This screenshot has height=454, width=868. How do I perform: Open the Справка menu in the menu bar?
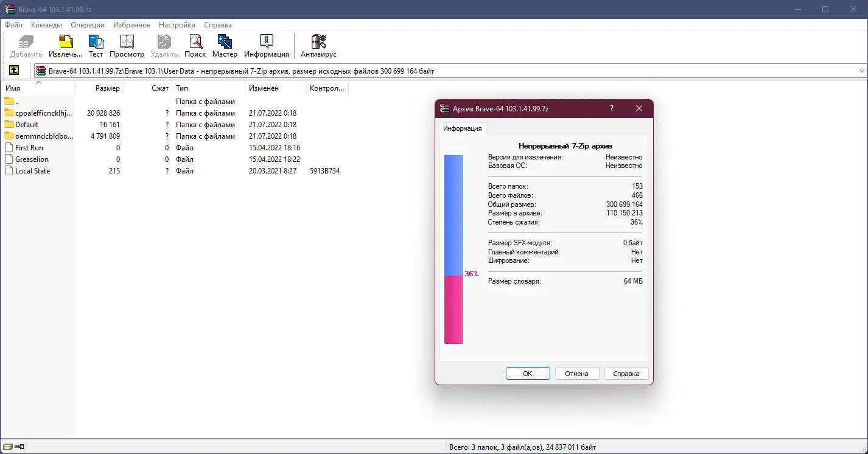point(218,25)
